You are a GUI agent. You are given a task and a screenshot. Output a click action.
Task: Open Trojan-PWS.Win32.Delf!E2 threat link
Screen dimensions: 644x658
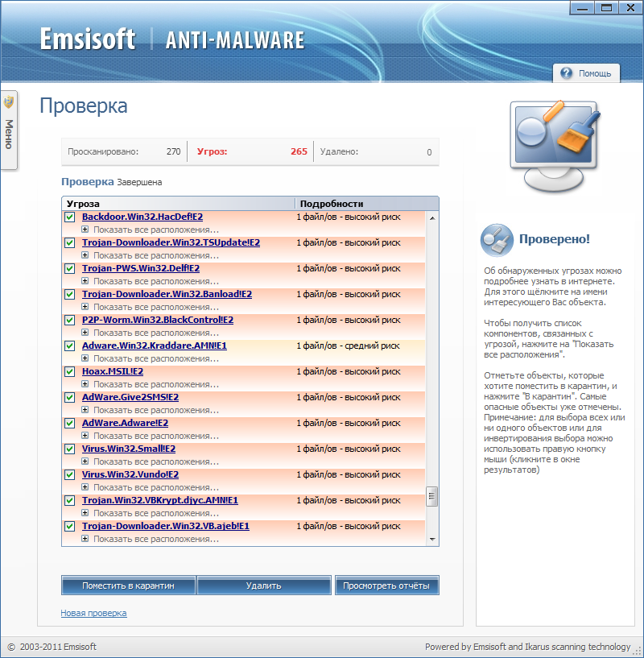(141, 268)
